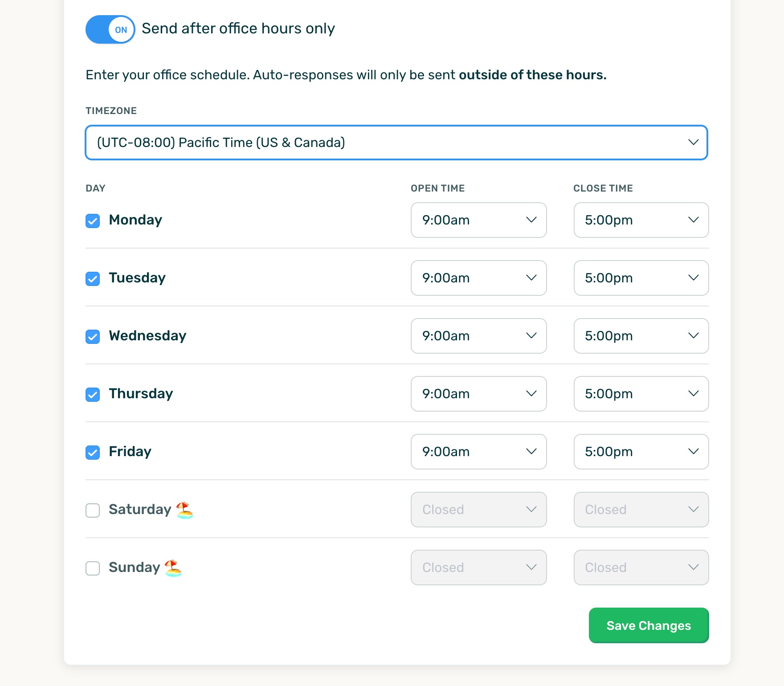The width and height of the screenshot is (784, 686).
Task: Check the Sunday checkbox
Action: click(x=93, y=568)
